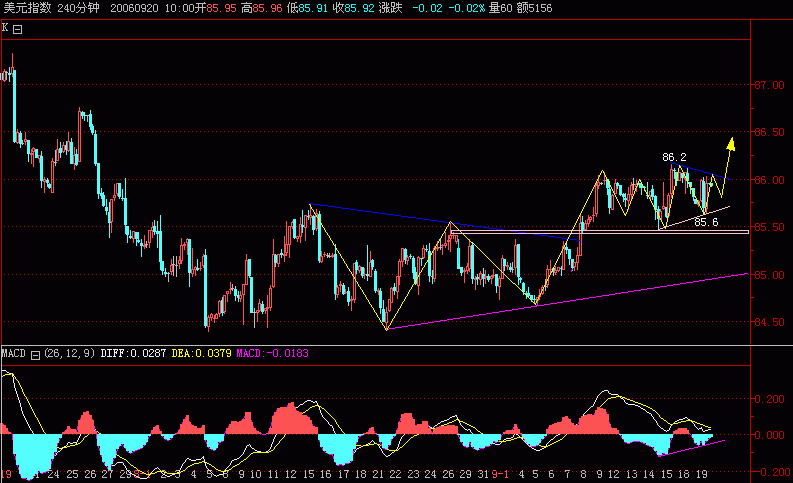
Task: Click the white MACD indicator name label
Action: tap(14, 353)
